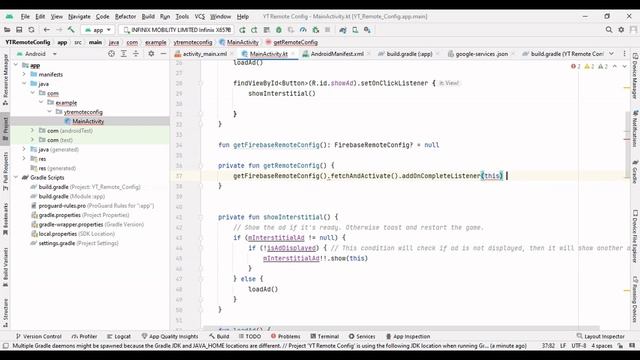Click the Device Manager toolbar icon

click(x=355, y=30)
